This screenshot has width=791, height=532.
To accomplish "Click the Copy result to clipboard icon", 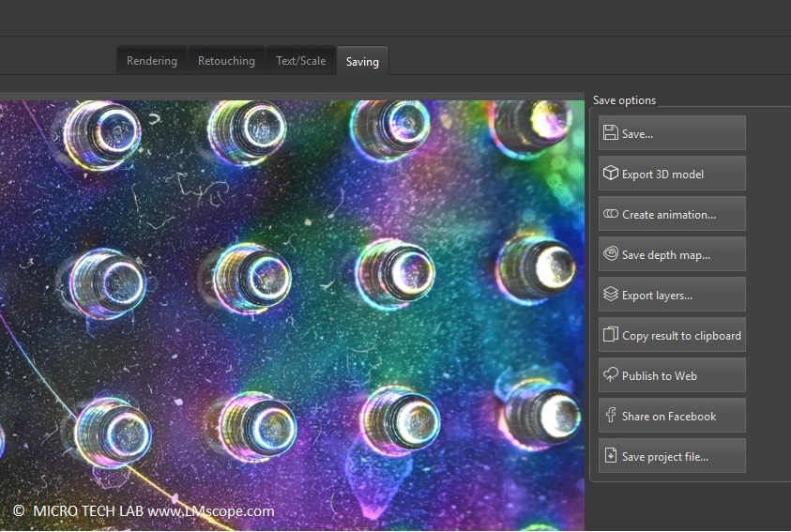I will 610,335.
